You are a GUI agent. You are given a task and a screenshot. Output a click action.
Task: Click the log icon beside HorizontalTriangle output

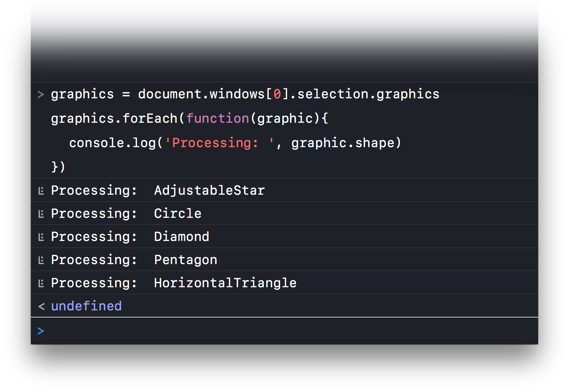pos(41,283)
